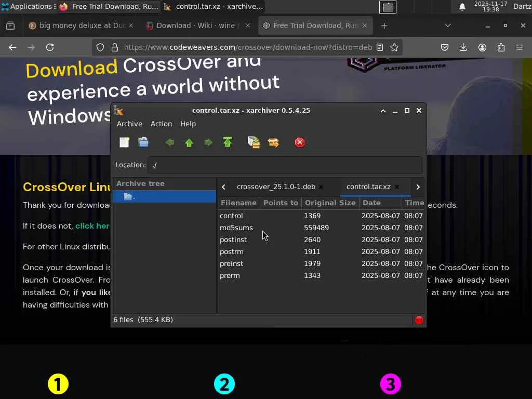Toggle Firefox reader view icon
The height and width of the screenshot is (399, 532).
click(380, 47)
